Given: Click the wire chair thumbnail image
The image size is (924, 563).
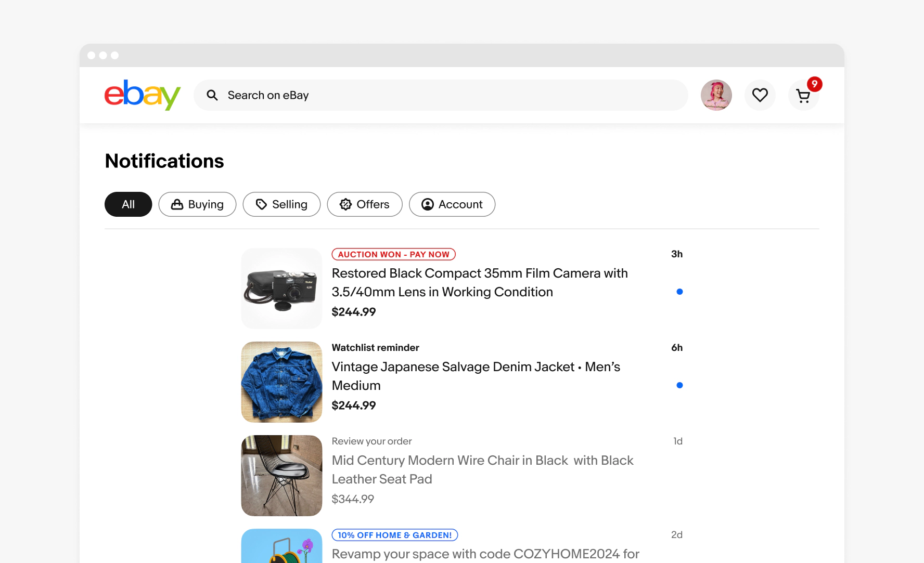Looking at the screenshot, I should tap(282, 476).
